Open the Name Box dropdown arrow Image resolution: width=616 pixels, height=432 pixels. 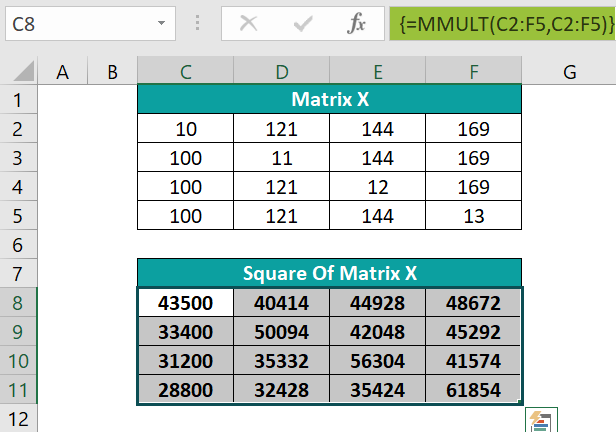[x=161, y=23]
